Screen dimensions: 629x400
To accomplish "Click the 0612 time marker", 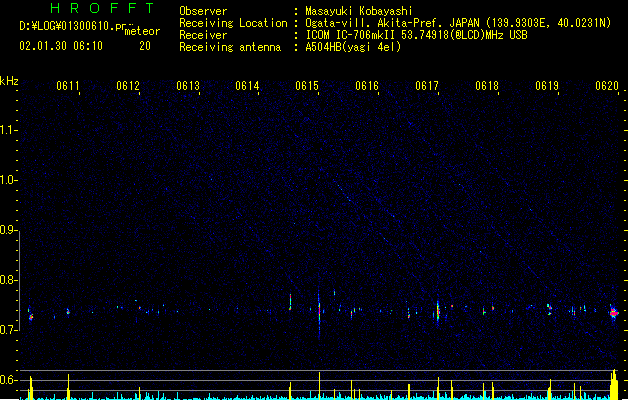I will (128, 86).
